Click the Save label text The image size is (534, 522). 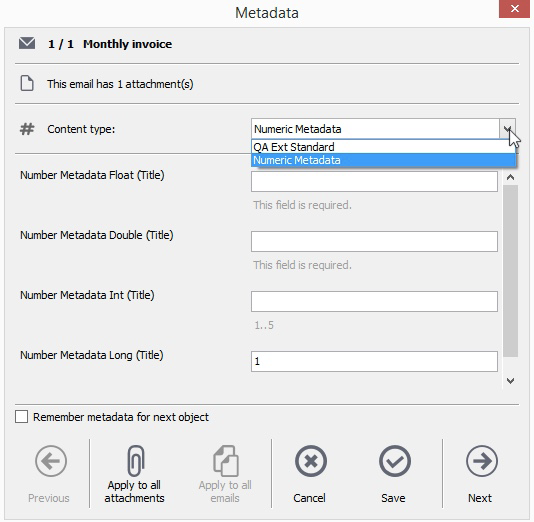pyautogui.click(x=393, y=498)
